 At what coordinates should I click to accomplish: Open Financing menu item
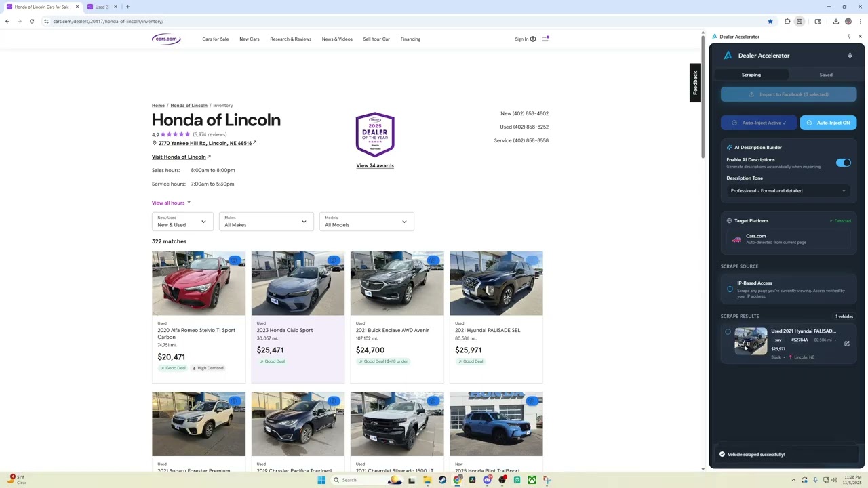[x=410, y=39]
